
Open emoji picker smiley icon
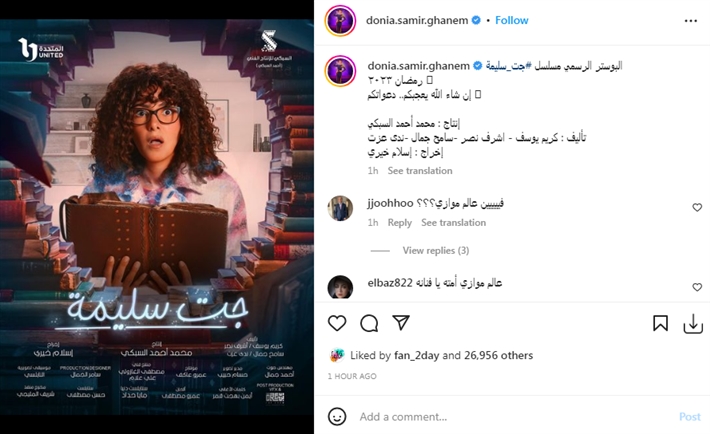(337, 416)
